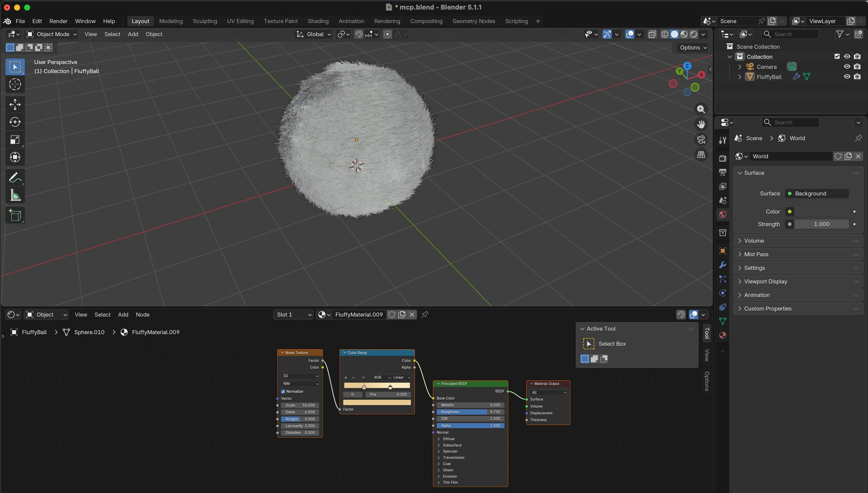Switch to the Geometry Nodes workspace tab
The height and width of the screenshot is (493, 868).
click(474, 21)
